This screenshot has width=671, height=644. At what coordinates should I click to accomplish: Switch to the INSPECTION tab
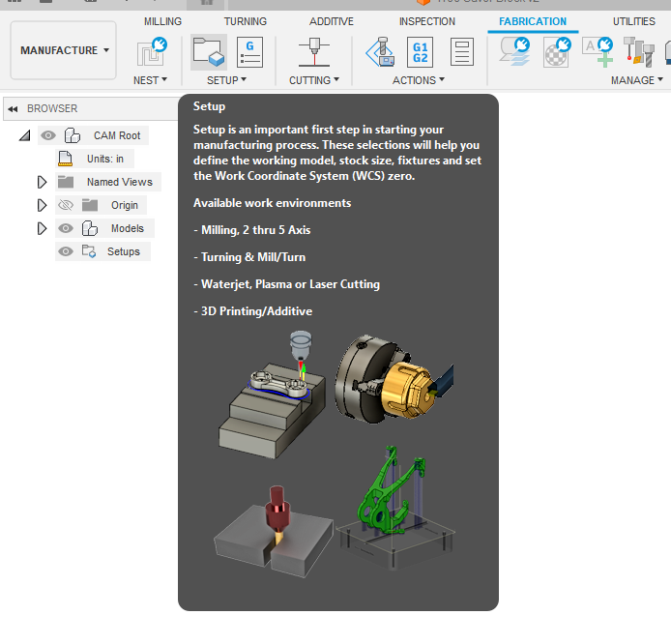(x=427, y=21)
